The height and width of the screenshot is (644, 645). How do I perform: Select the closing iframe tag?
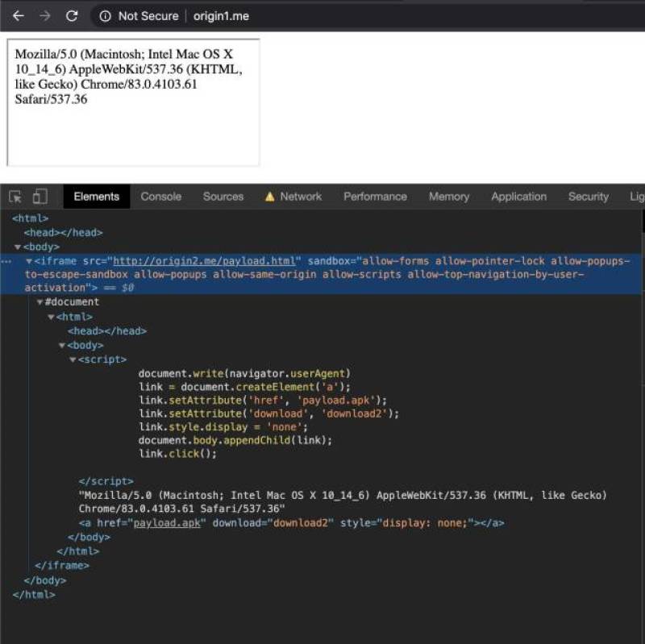[x=62, y=566]
